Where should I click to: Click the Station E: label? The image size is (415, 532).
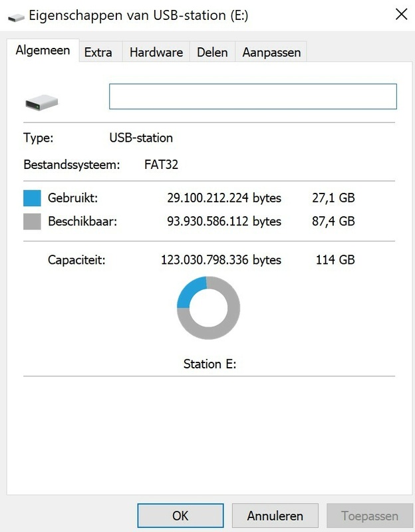[209, 364]
